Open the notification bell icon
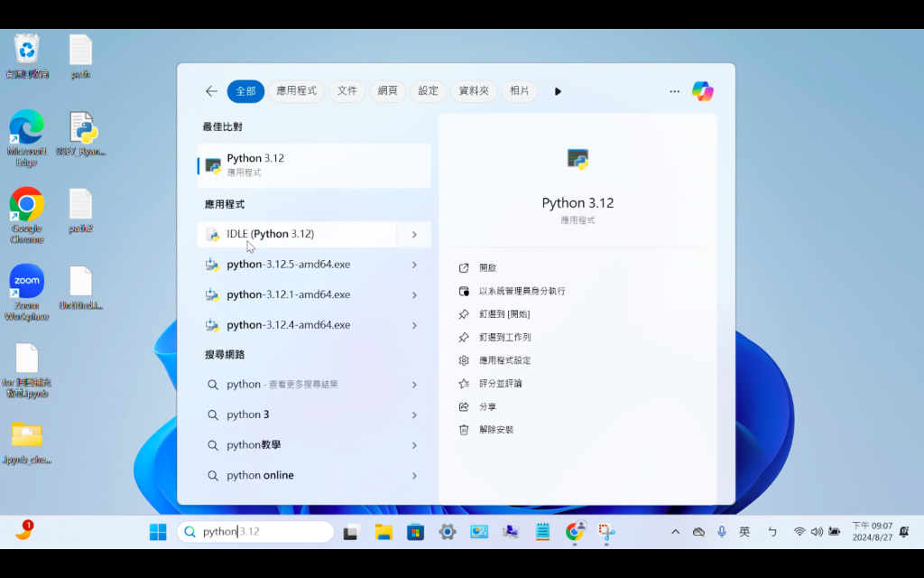924x578 pixels. click(904, 532)
